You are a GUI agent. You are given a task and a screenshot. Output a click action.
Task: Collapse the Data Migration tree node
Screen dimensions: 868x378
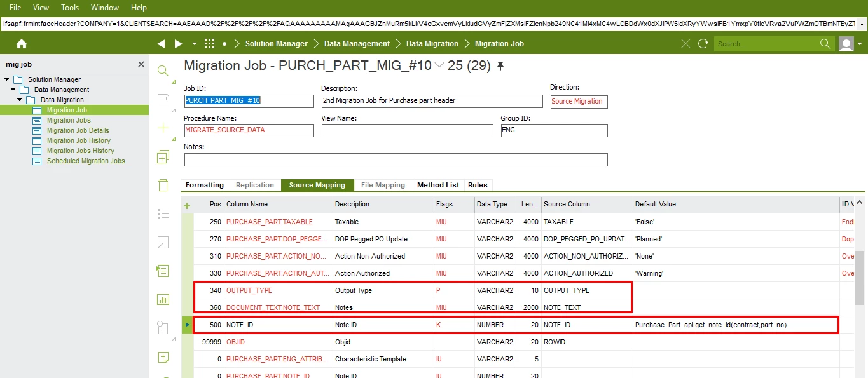[20, 100]
